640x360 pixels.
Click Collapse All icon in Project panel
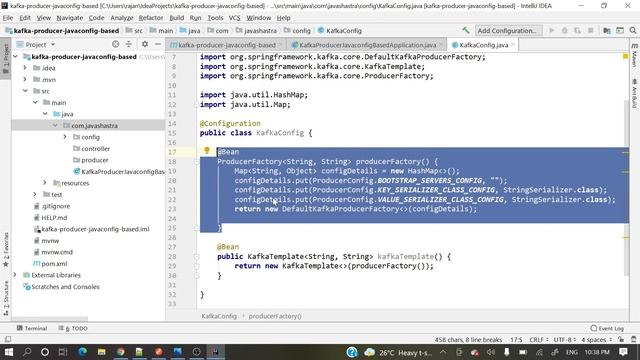129,44
